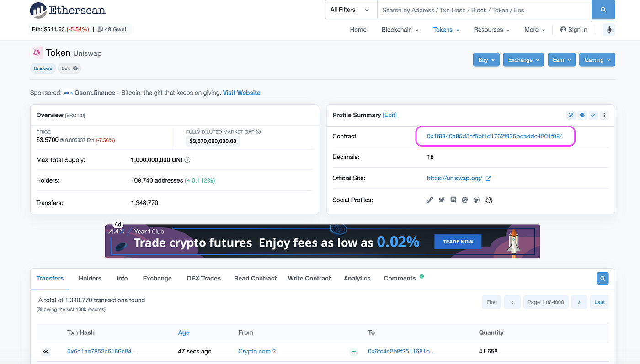Open the https://uniswap.org/ official site link
This screenshot has height=364, width=640.
click(x=454, y=179)
